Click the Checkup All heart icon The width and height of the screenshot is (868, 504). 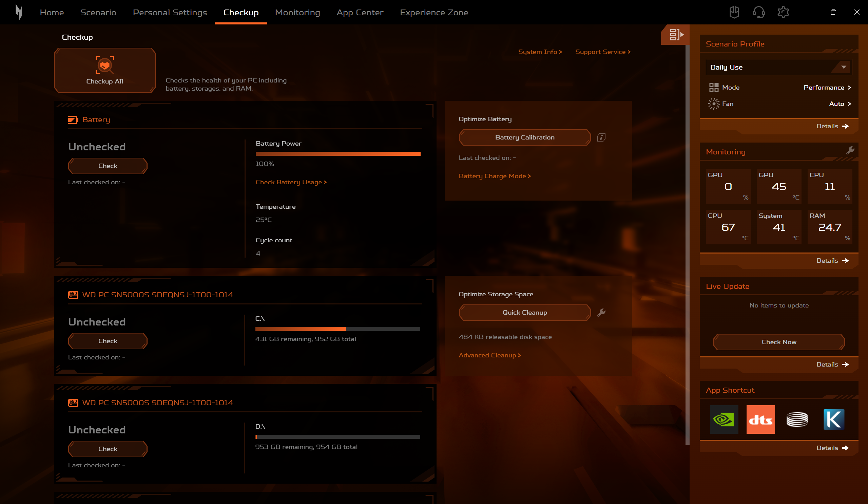(104, 65)
